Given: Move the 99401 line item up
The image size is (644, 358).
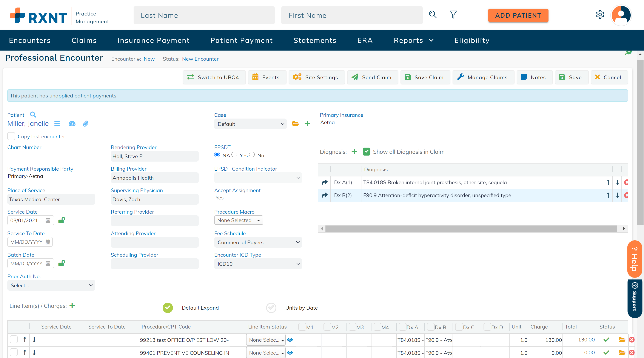Looking at the screenshot, I should (x=25, y=352).
